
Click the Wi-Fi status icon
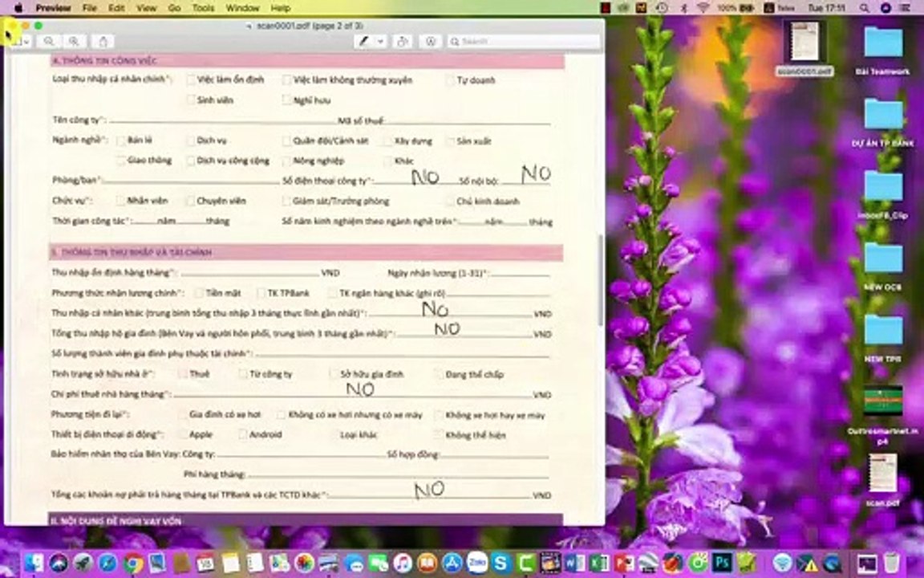pos(703,8)
